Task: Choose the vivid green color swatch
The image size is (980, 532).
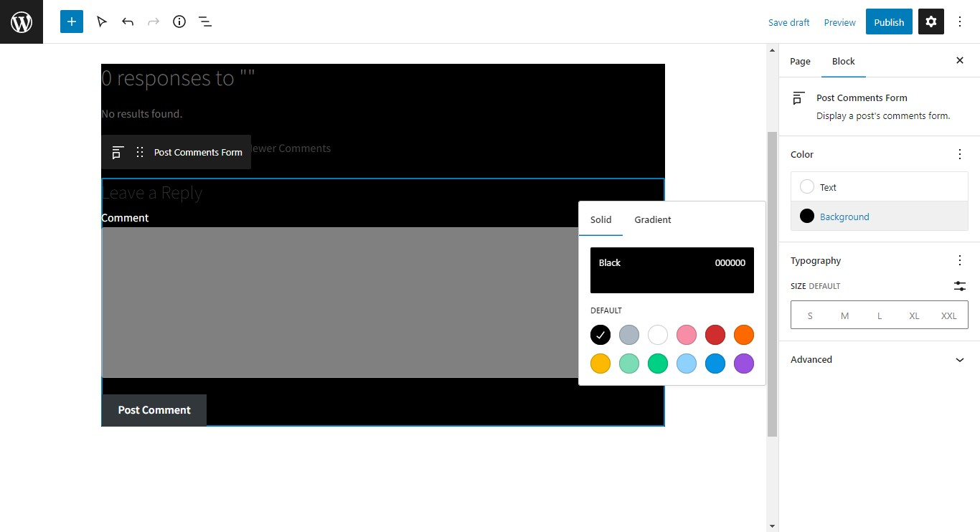Action: pyautogui.click(x=658, y=364)
